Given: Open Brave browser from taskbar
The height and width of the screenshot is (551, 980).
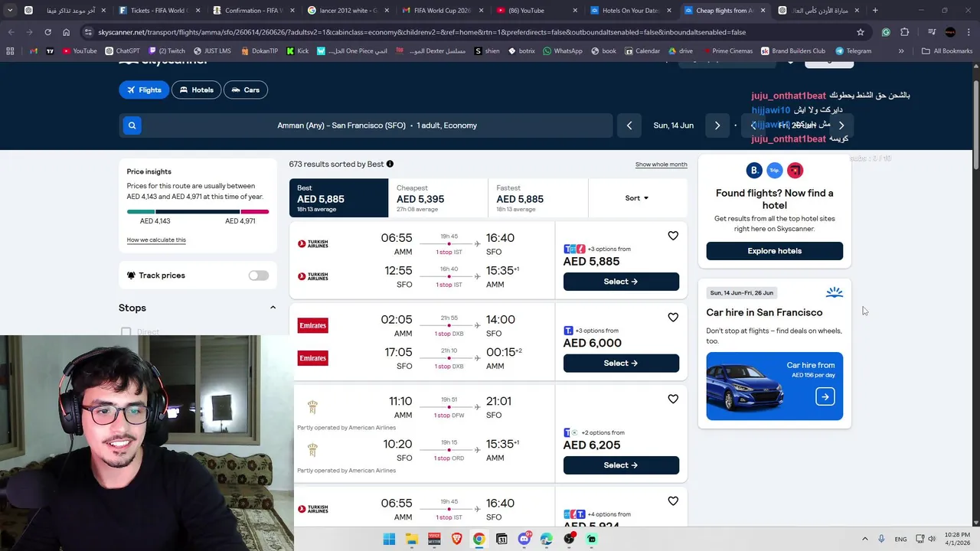Looking at the screenshot, I should click(x=456, y=539).
